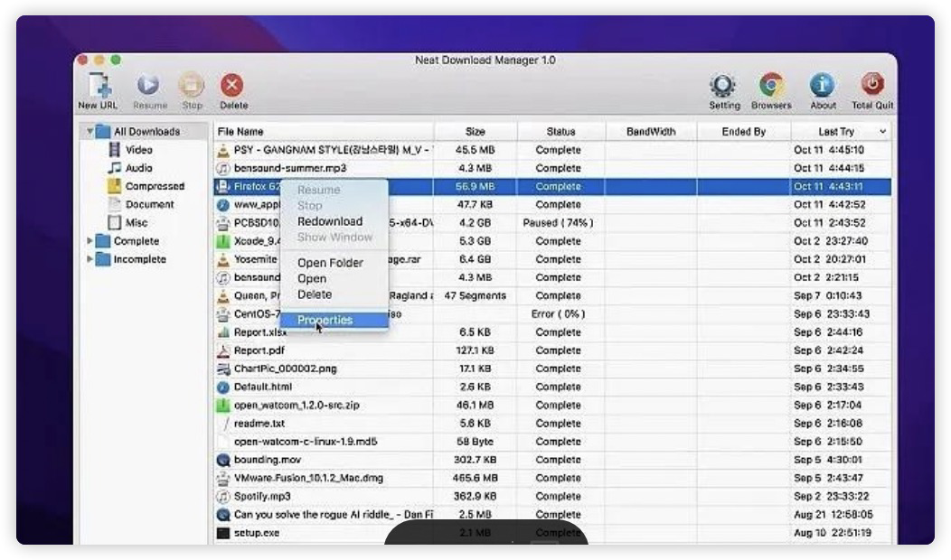Viewport: 951px width, 560px height.
Task: Click the Resume toolbar icon
Action: pyautogui.click(x=148, y=85)
